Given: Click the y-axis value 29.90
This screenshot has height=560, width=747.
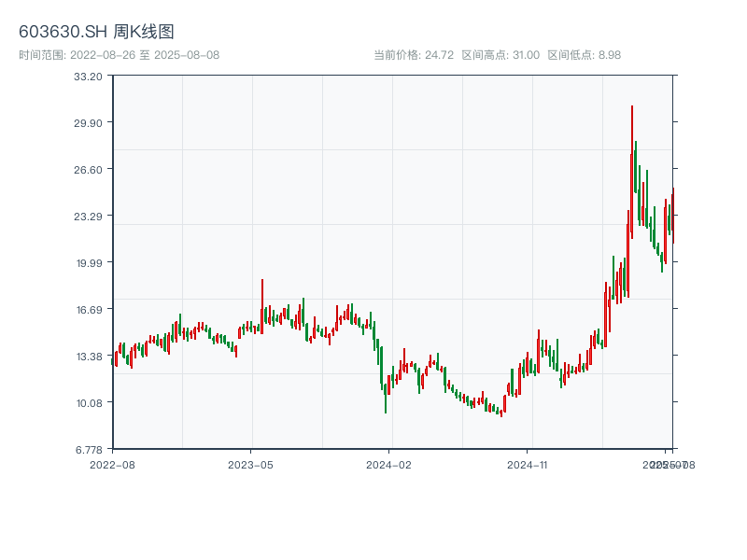Looking at the screenshot, I should tap(88, 123).
